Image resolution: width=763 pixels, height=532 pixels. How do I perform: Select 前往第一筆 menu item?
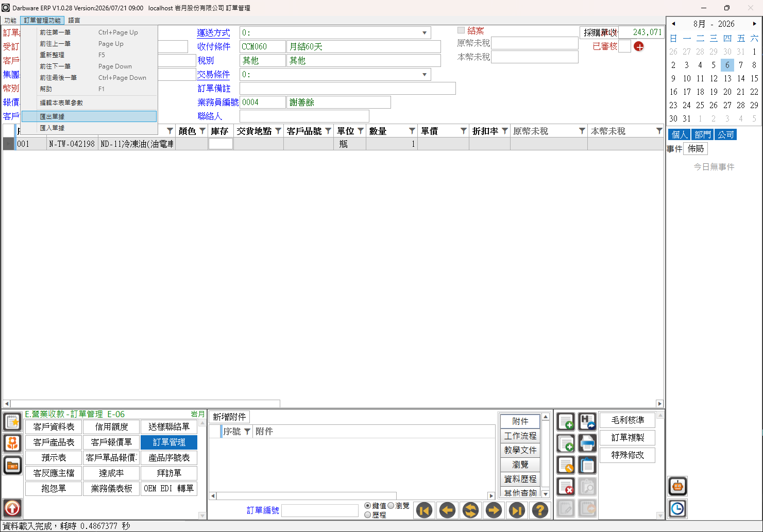click(x=89, y=32)
